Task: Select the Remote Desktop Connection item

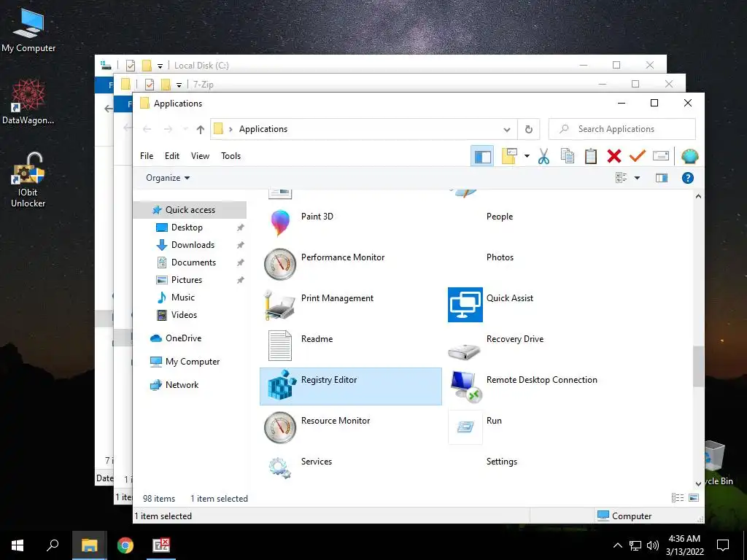Action: click(x=536, y=386)
